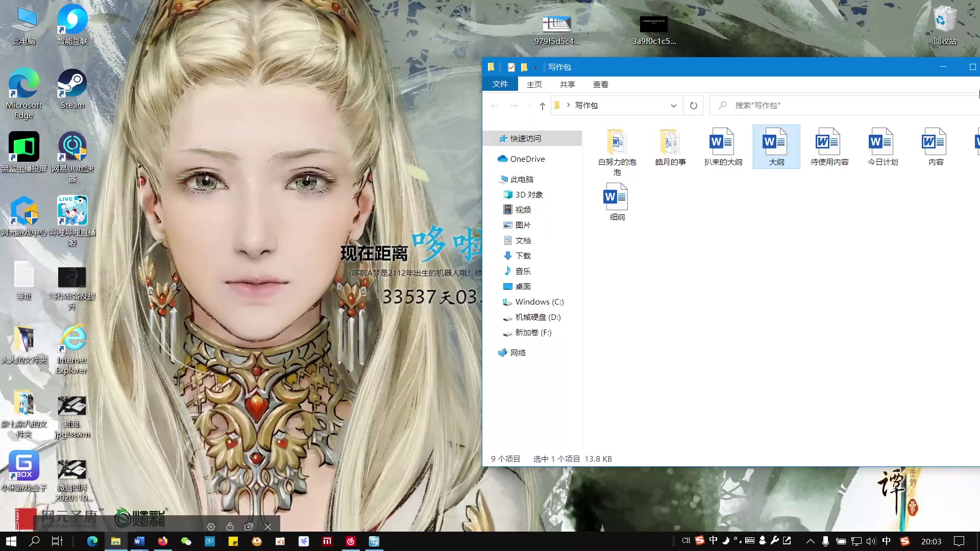Open Task View on taskbar
The width and height of the screenshot is (980, 551).
click(57, 541)
